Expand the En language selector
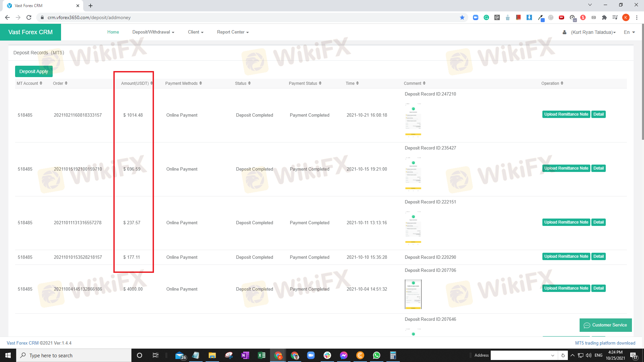Viewport: 644px width, 362px height. point(629,32)
